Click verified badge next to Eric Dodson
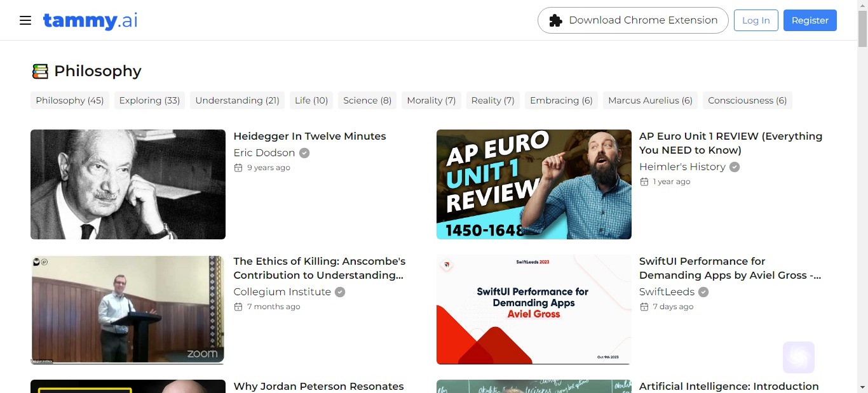The image size is (868, 393). tap(304, 152)
